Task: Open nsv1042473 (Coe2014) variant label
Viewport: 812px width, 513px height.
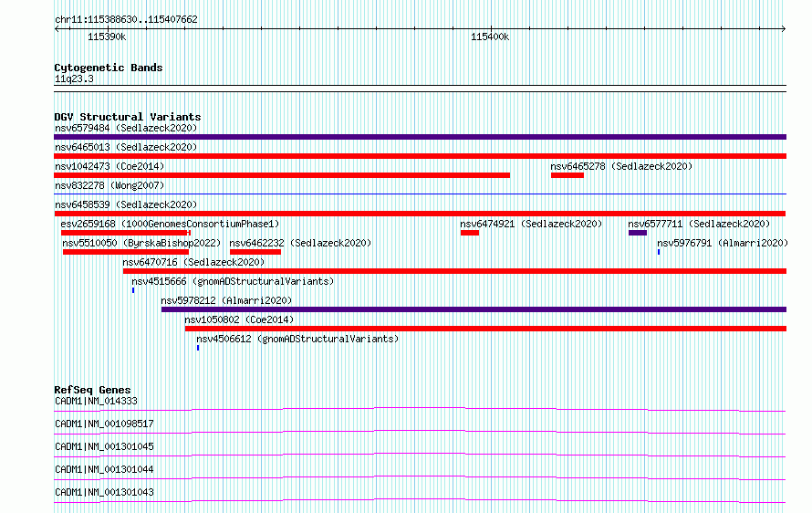Action: tap(109, 166)
